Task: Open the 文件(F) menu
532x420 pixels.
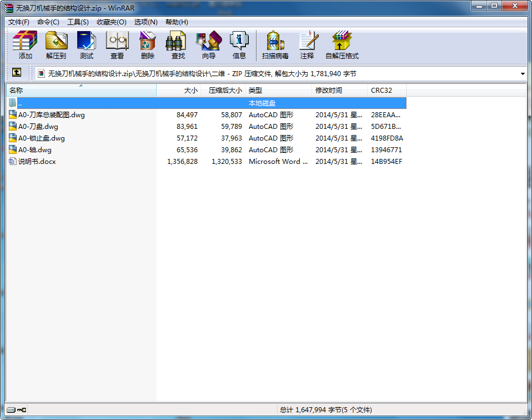Action: pyautogui.click(x=19, y=22)
